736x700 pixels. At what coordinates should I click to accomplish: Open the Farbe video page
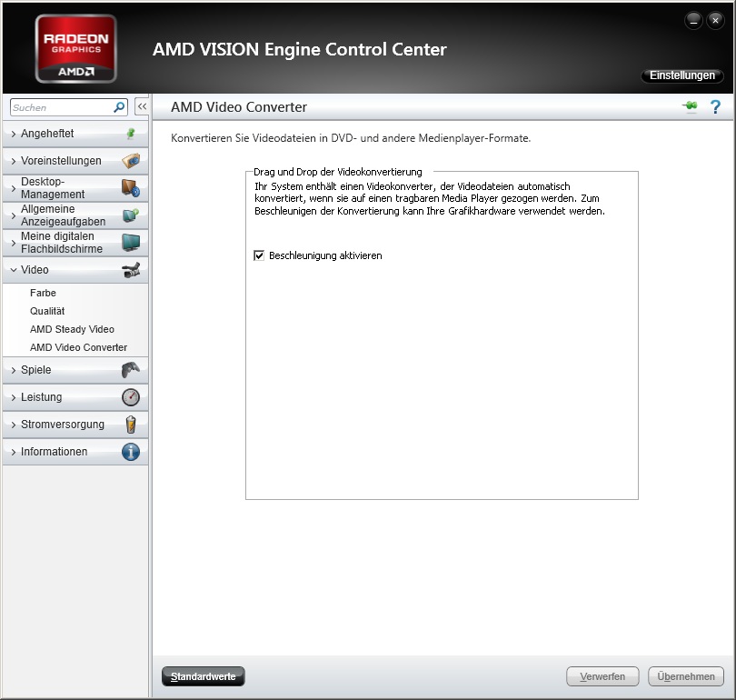click(x=44, y=293)
